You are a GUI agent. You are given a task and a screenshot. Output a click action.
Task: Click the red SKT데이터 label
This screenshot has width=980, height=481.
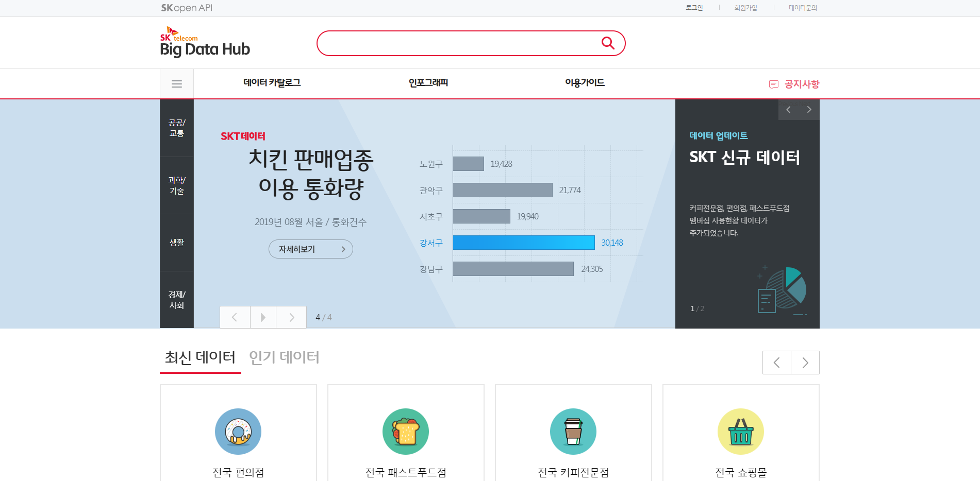tap(243, 136)
